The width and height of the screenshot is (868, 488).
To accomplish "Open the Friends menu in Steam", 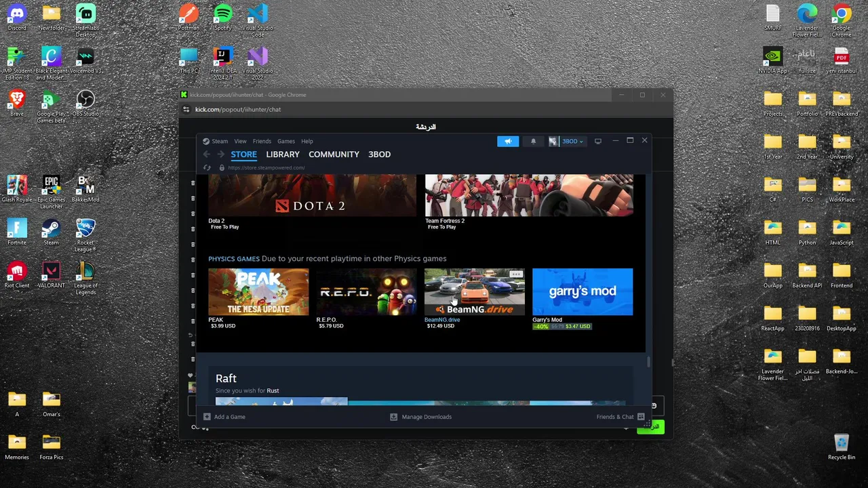I will coord(262,141).
